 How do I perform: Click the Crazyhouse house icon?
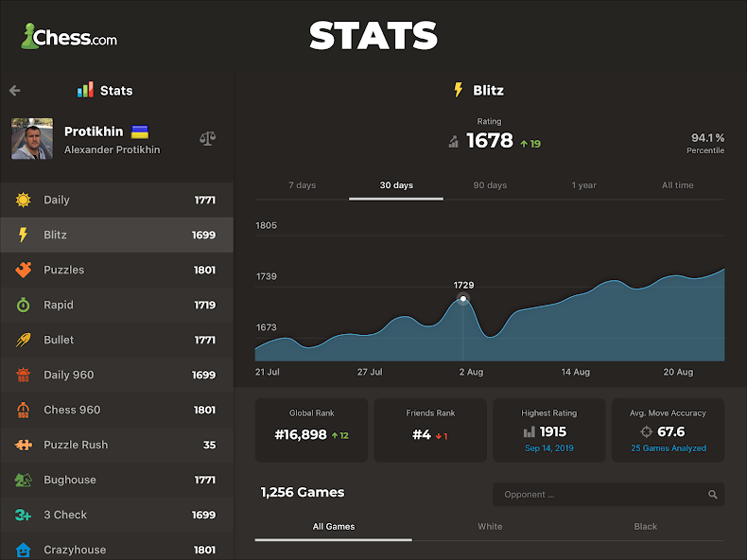click(23, 550)
